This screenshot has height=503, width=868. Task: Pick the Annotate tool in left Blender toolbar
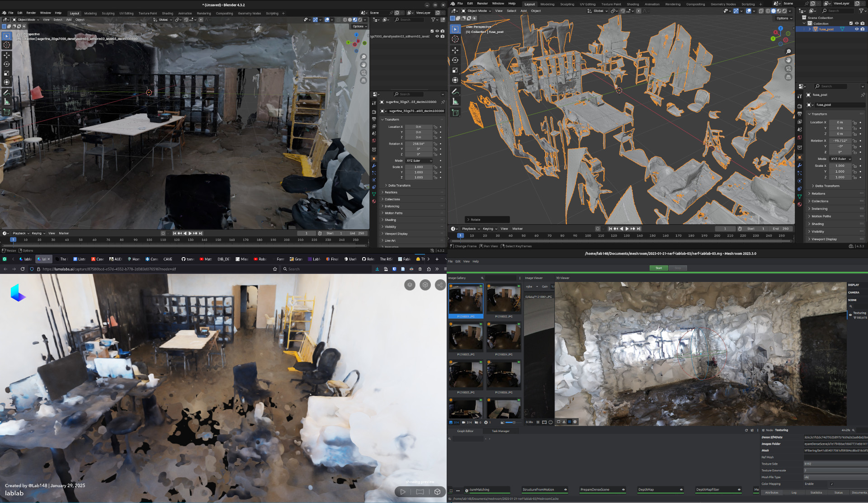(6, 93)
